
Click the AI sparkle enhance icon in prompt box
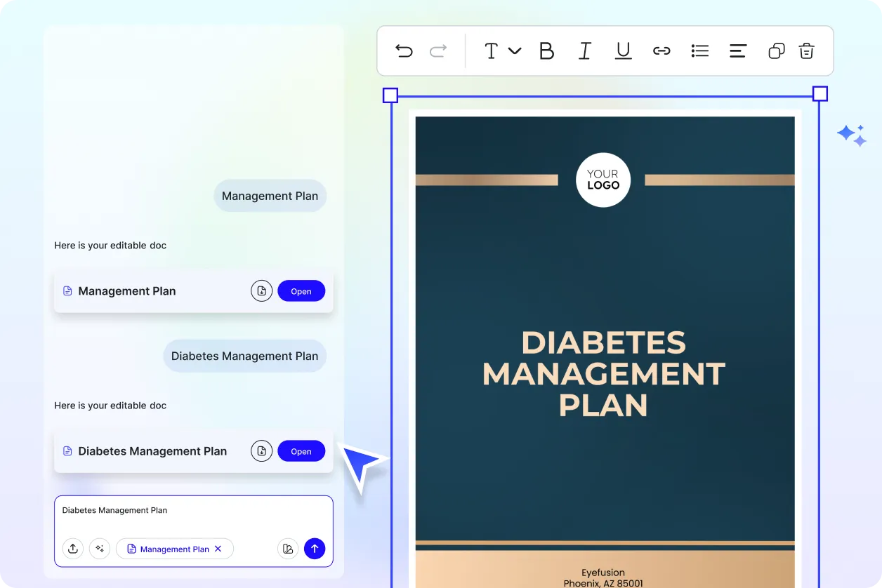(x=100, y=549)
